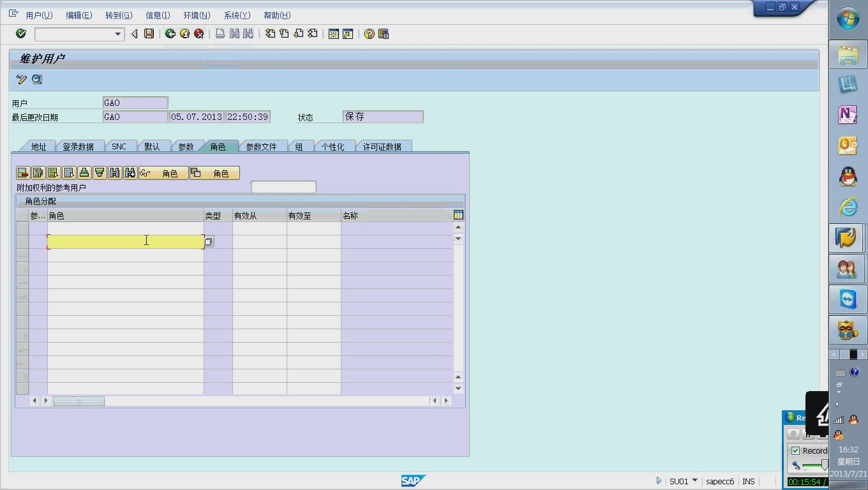
Task: Open the 系统(Y) menu
Action: click(x=237, y=15)
